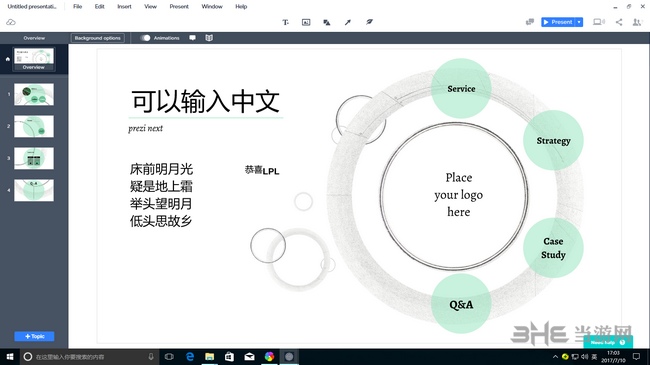Select topic 1 thumbnail
Viewport: 650px width, 365px height.
click(x=34, y=94)
